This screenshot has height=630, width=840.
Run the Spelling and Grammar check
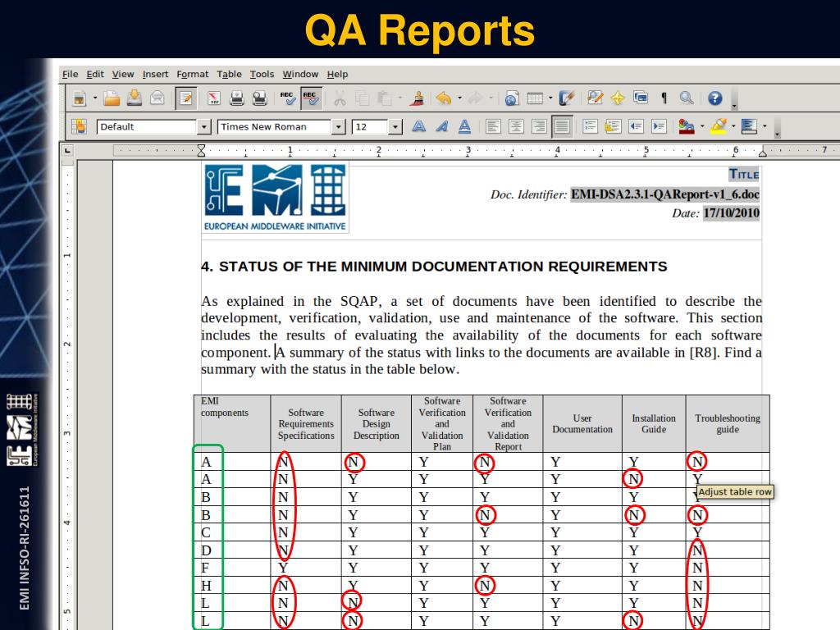pyautogui.click(x=288, y=98)
